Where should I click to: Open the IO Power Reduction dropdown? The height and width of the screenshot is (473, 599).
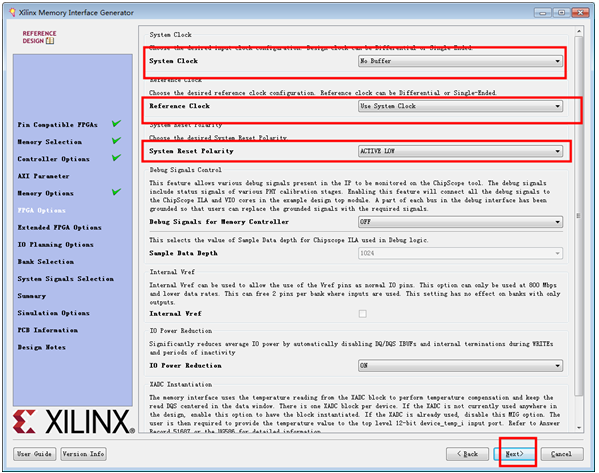pos(460,366)
